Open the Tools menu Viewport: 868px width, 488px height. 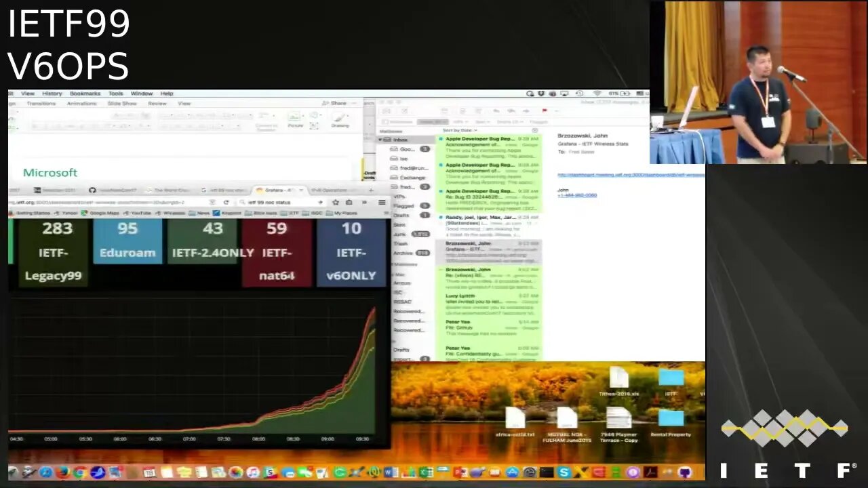[115, 94]
